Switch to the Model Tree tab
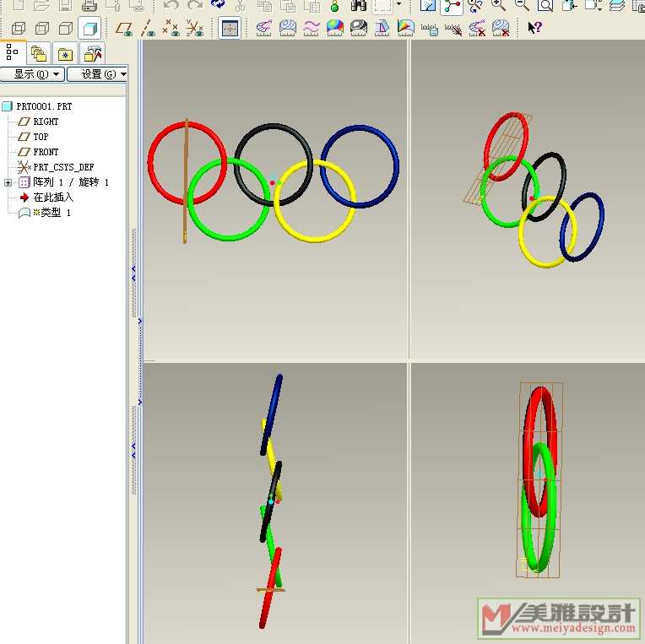The width and height of the screenshot is (645, 644). click(x=13, y=52)
